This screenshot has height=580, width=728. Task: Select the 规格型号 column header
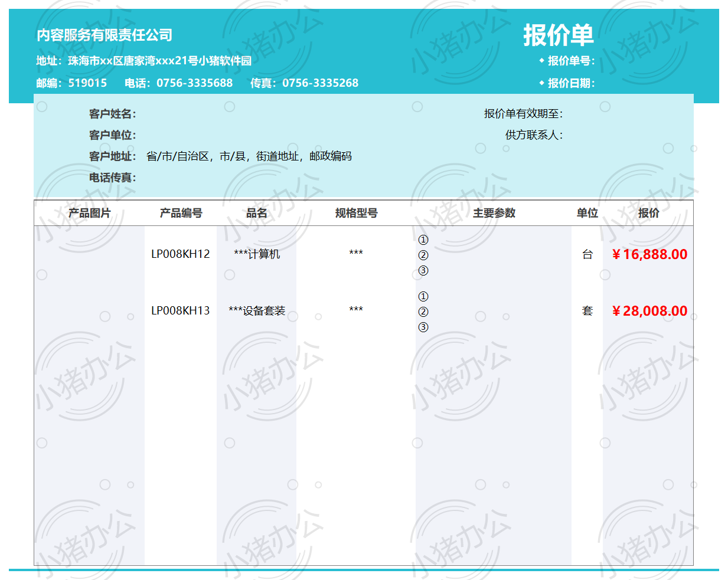coord(356,213)
